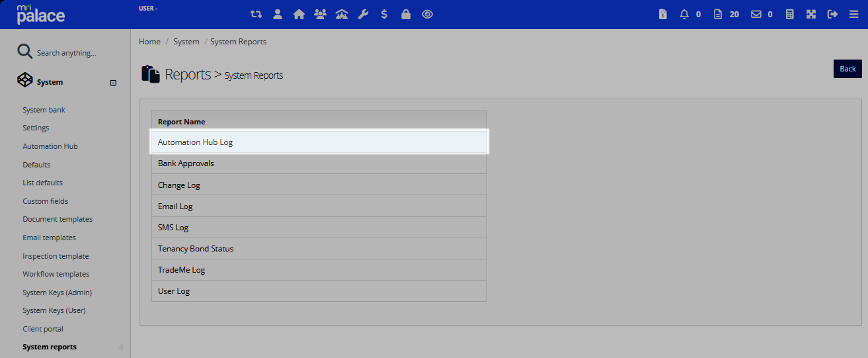The image size is (868, 358).
Task: Open the Bank Approvals report
Action: (x=319, y=163)
